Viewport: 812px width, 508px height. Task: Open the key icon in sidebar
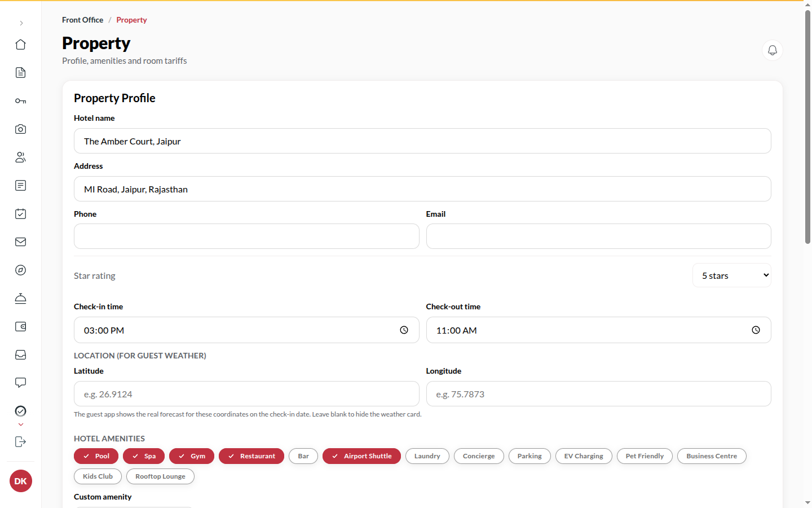click(x=21, y=101)
